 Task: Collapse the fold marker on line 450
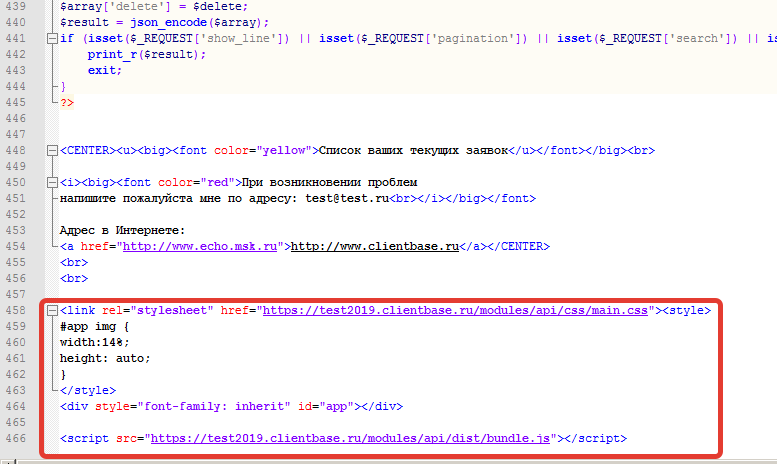click(x=51, y=182)
